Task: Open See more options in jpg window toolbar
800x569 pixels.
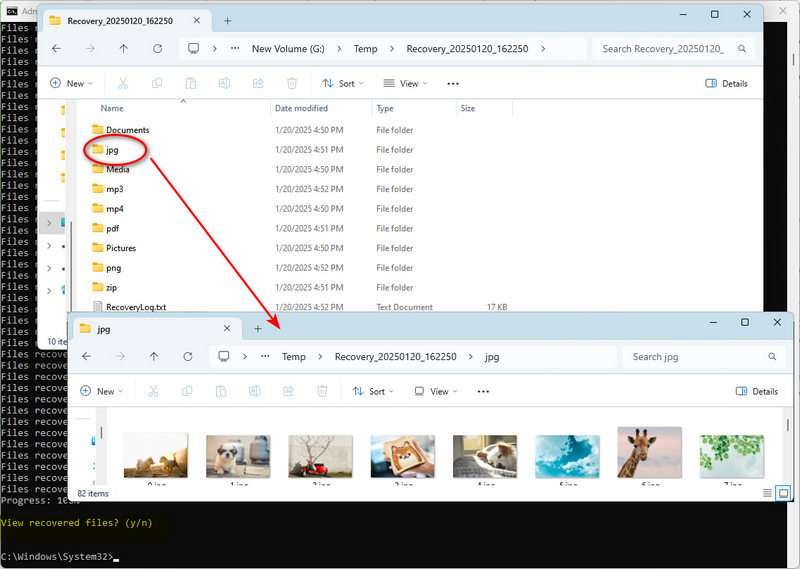Action: [483, 391]
